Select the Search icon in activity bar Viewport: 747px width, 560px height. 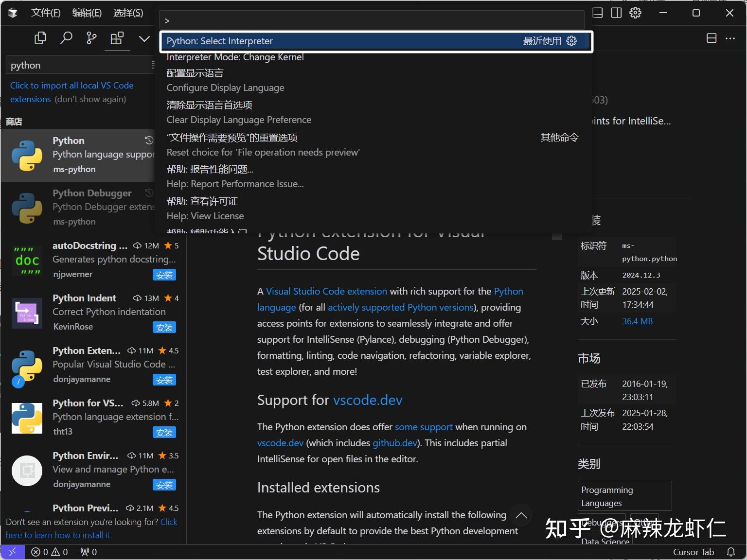67,38
